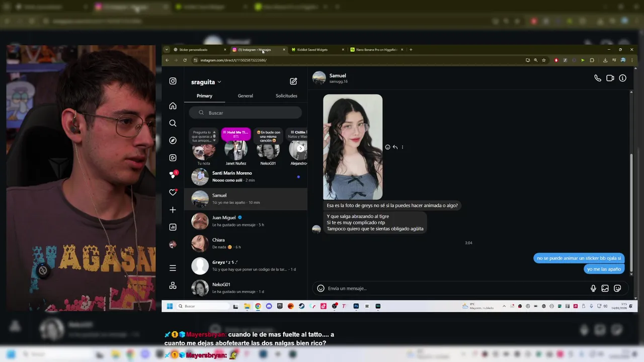Open Tu nota to add a note
The height and width of the screenshot is (362, 644).
pyautogui.click(x=204, y=147)
